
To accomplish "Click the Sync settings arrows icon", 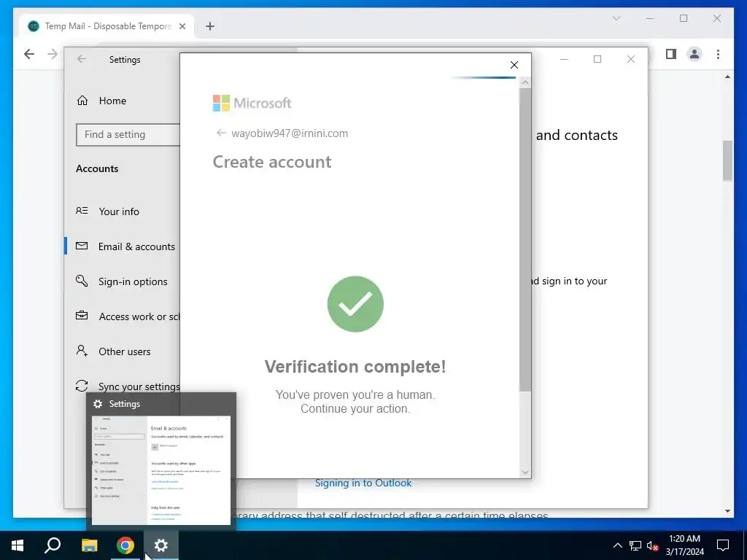I will (x=82, y=386).
